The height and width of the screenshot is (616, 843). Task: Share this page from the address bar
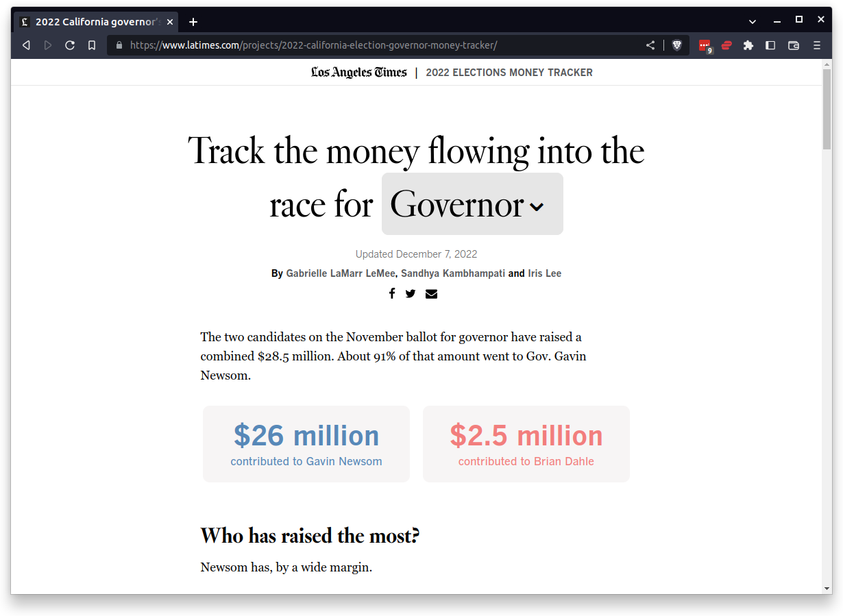tap(650, 45)
